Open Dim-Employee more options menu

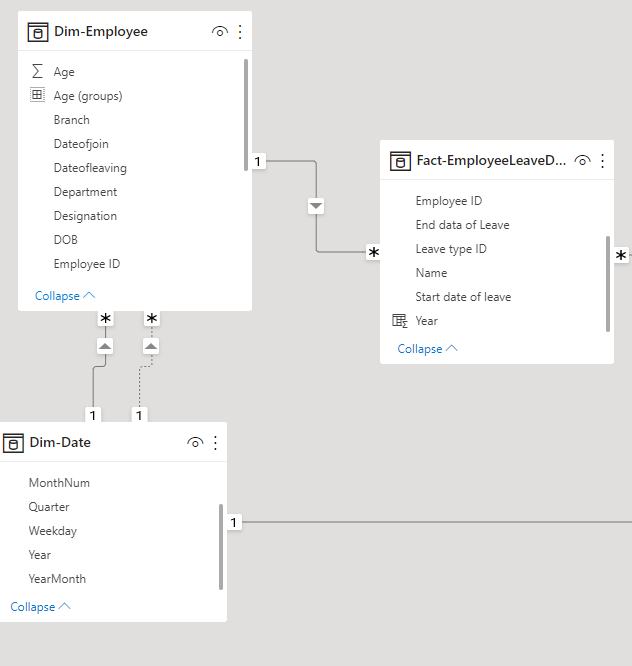pyautogui.click(x=240, y=32)
